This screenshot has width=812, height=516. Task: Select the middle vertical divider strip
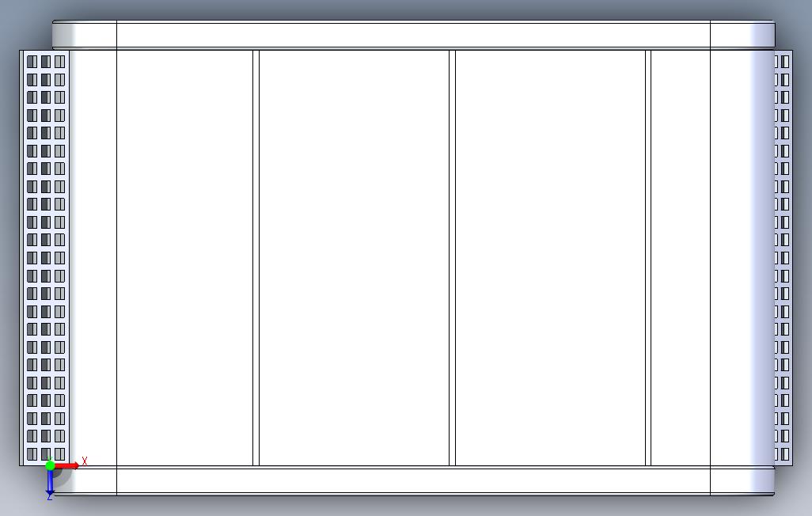click(x=452, y=257)
